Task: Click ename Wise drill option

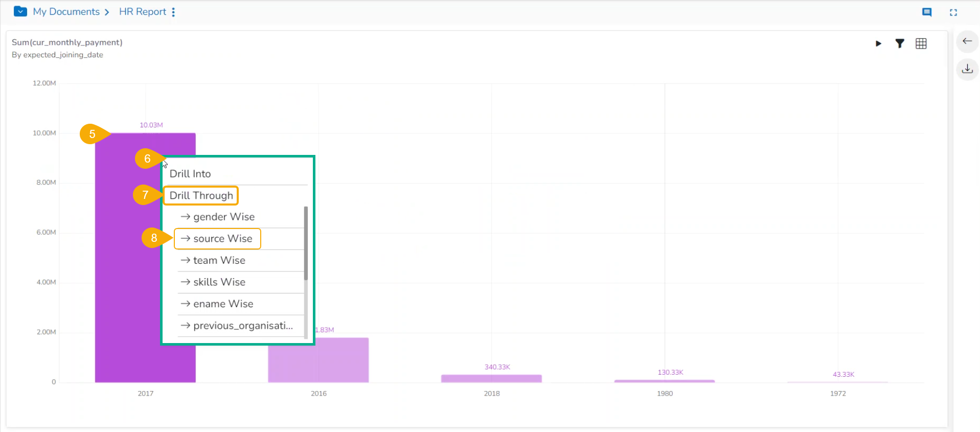Action: pos(223,304)
